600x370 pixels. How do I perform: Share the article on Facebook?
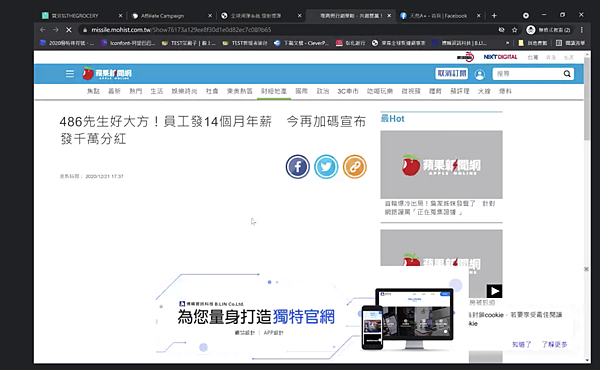pos(298,167)
